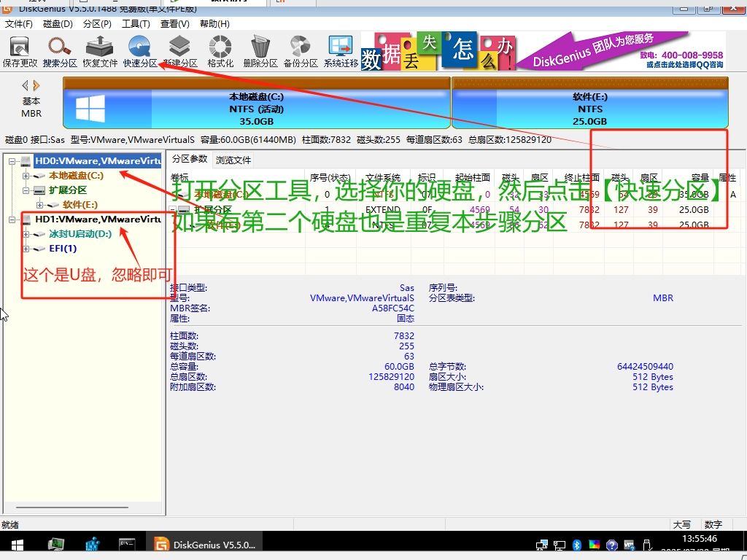Launch 快速分区 (Quick Partition) from the toolbar
Screen dimensions: 747x560
pyautogui.click(x=139, y=52)
